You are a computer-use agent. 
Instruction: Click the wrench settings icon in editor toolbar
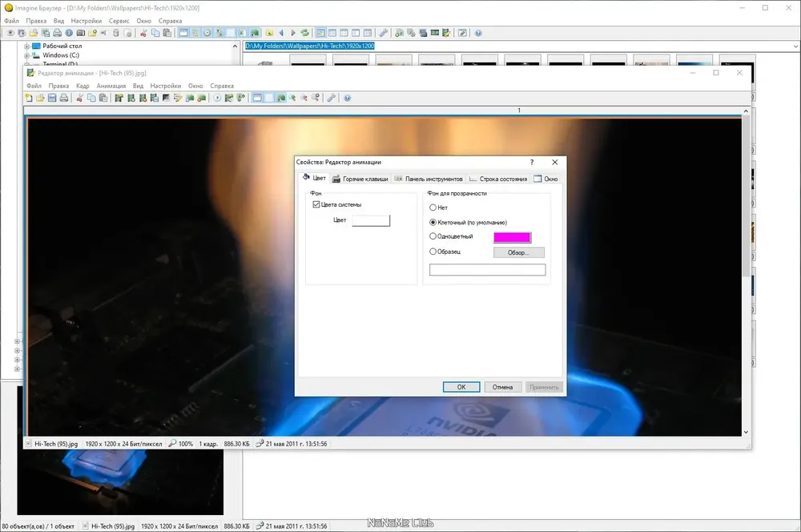[332, 98]
